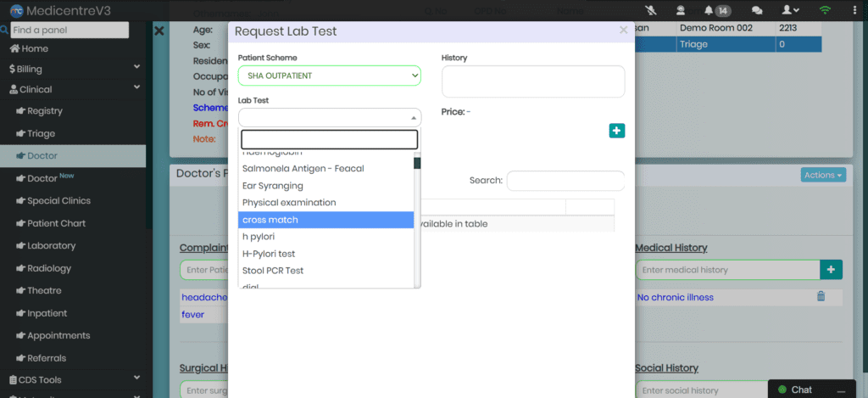Open the chat bubbles icon in header

[757, 10]
